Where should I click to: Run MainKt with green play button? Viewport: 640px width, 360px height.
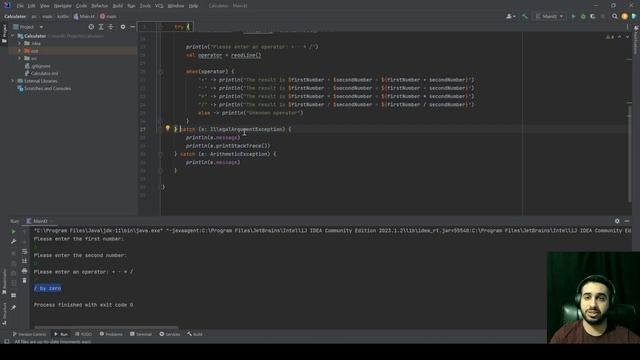tap(573, 16)
